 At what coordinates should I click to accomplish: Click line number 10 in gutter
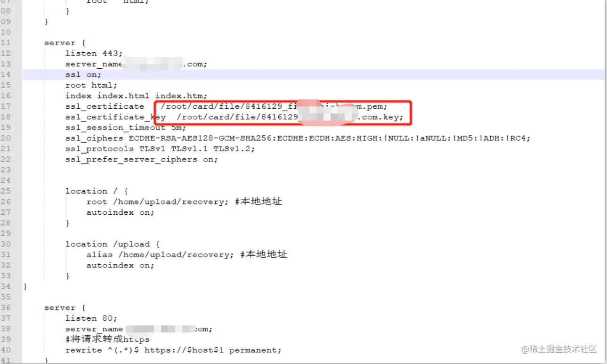6,32
